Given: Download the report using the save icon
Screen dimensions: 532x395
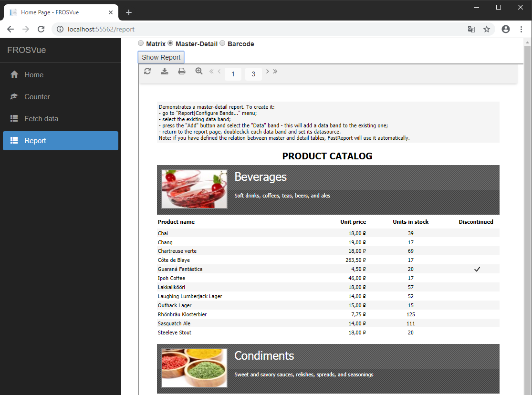Looking at the screenshot, I should [165, 71].
